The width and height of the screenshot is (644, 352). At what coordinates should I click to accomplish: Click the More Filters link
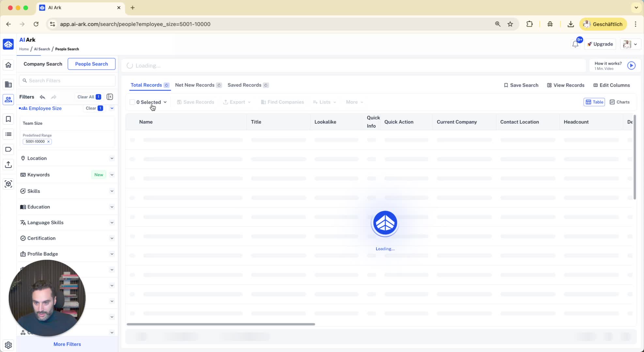pos(67,344)
